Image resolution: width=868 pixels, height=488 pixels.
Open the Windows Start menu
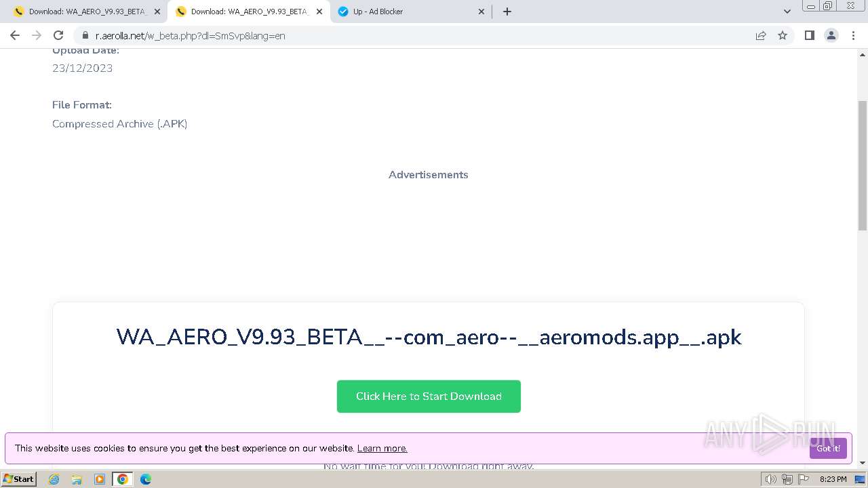18,479
